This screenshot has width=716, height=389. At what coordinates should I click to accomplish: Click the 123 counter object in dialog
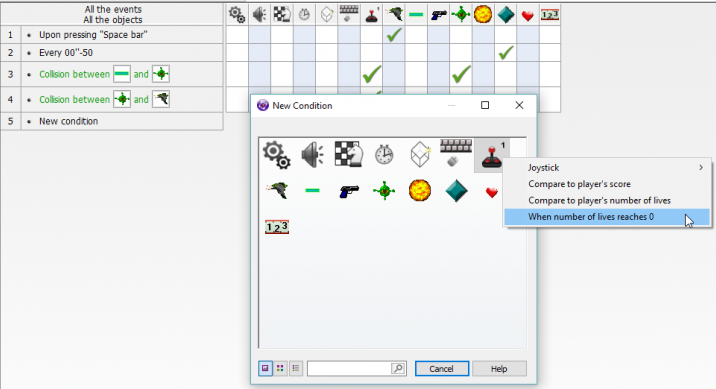(277, 227)
